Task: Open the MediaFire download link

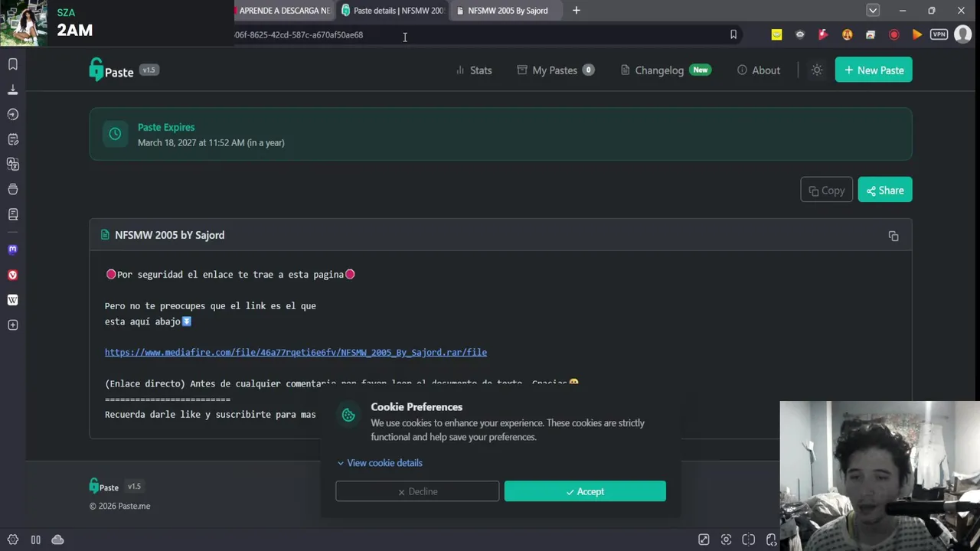Action: [x=296, y=353]
